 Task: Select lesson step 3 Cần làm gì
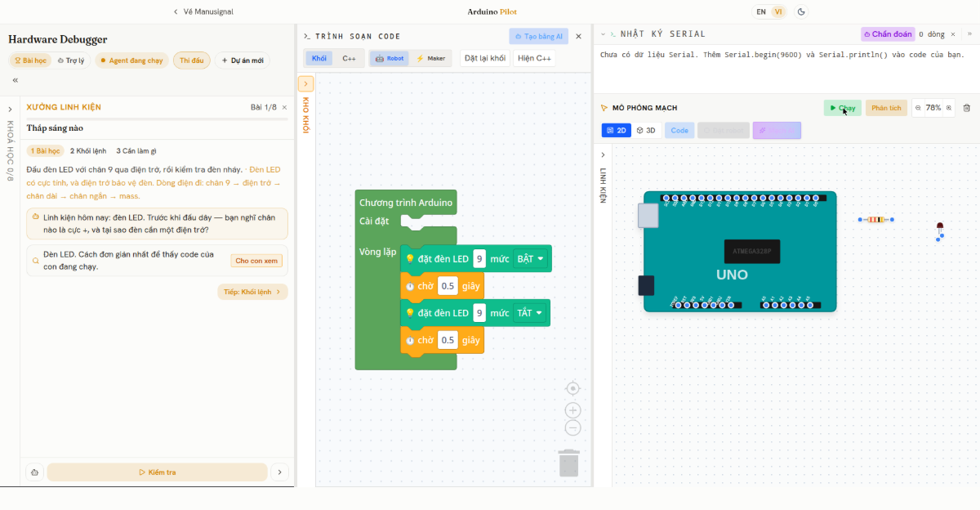point(136,150)
